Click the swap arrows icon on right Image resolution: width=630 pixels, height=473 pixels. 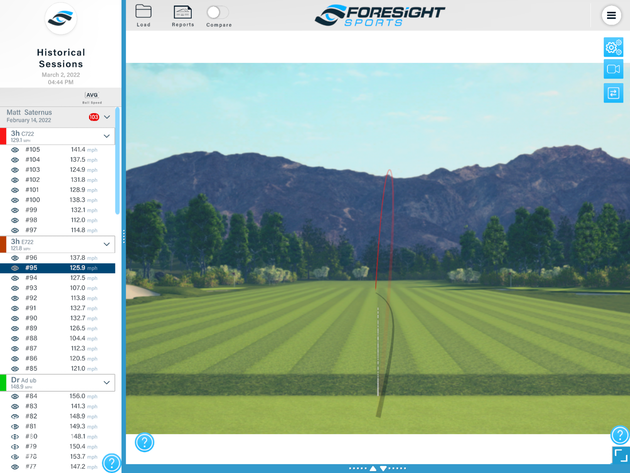[x=613, y=93]
